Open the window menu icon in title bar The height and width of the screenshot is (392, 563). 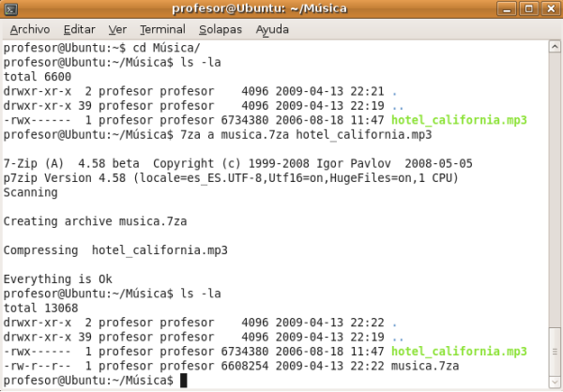pyautogui.click(x=9, y=9)
